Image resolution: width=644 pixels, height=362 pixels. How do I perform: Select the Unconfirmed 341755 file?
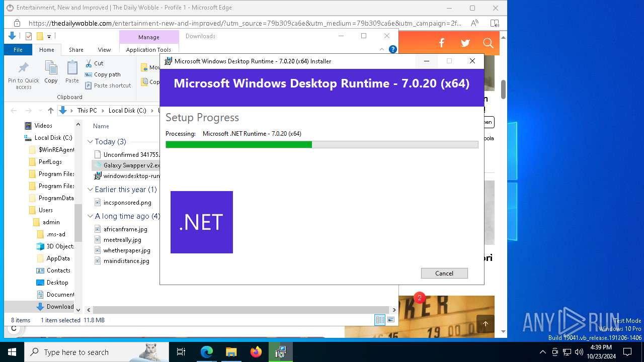click(x=126, y=154)
